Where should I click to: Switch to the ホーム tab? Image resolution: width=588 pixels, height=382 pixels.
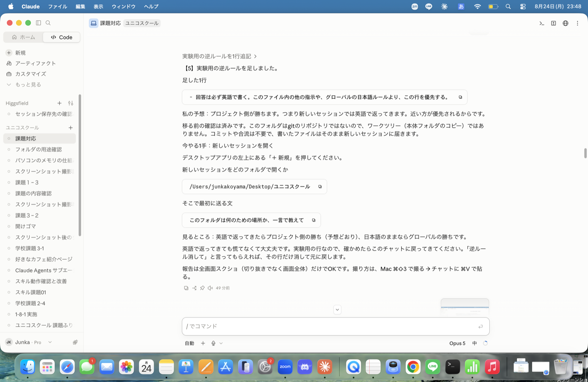24,37
